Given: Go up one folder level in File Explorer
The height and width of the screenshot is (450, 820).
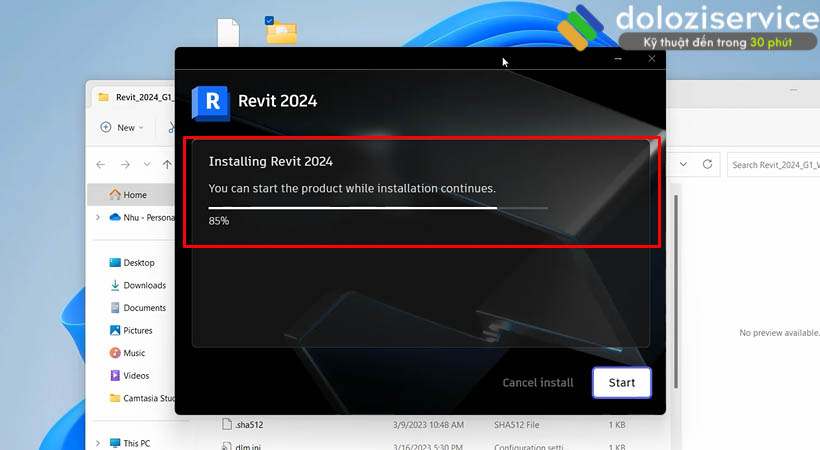Looking at the screenshot, I should [167, 164].
